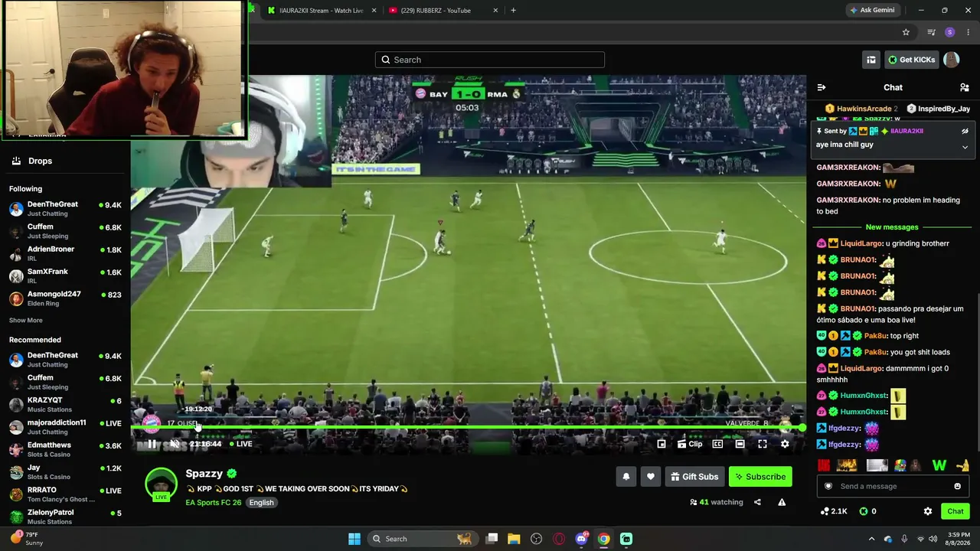Focus the Kick search box
980x551 pixels.
tap(490, 60)
